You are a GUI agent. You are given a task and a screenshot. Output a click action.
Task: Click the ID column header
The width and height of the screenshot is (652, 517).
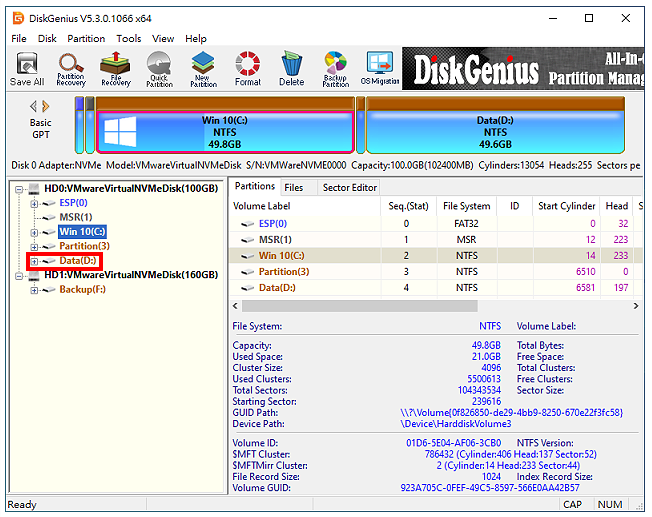pos(515,206)
